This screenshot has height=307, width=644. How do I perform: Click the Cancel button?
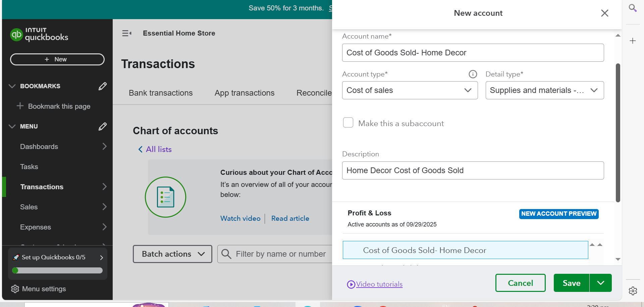click(520, 283)
